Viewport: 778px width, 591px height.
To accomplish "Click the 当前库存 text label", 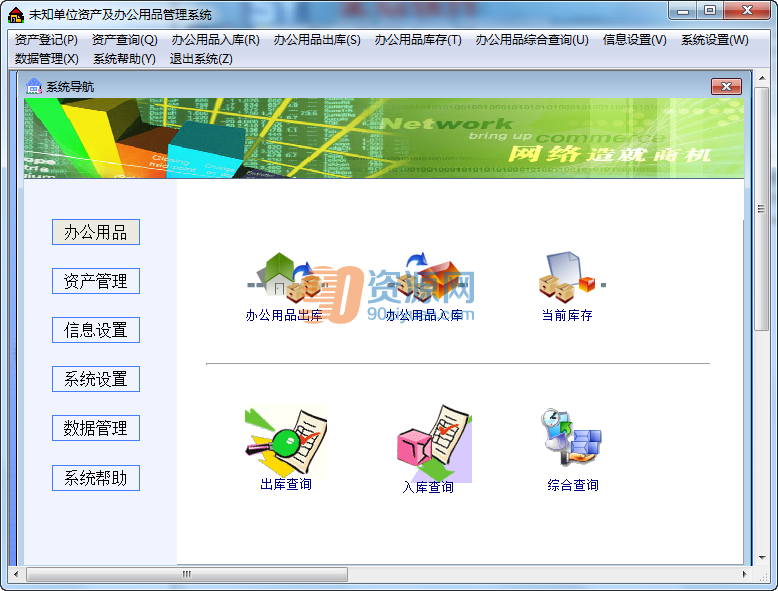I will [567, 315].
